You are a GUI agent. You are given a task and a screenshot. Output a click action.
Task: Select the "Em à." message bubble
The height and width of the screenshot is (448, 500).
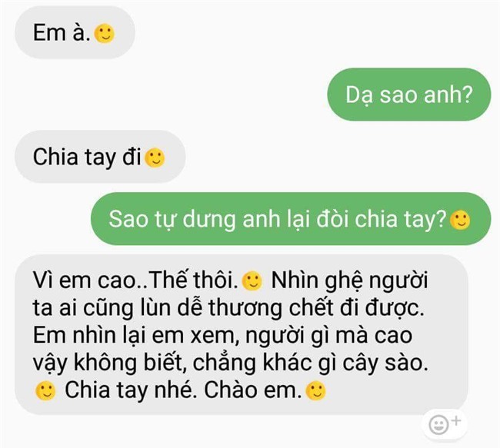click(x=75, y=32)
